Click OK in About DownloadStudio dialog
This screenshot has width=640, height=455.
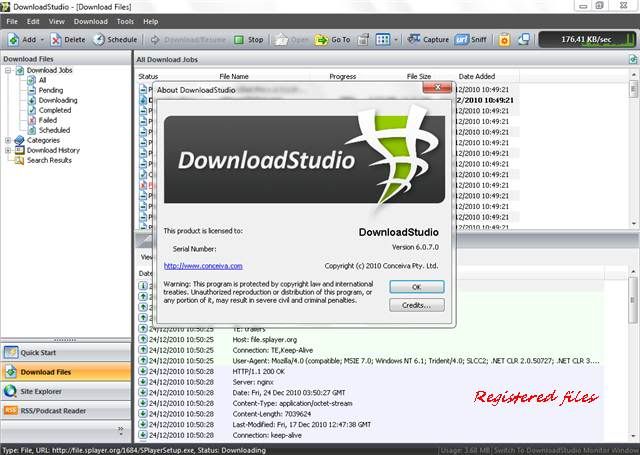pyautogui.click(x=417, y=287)
